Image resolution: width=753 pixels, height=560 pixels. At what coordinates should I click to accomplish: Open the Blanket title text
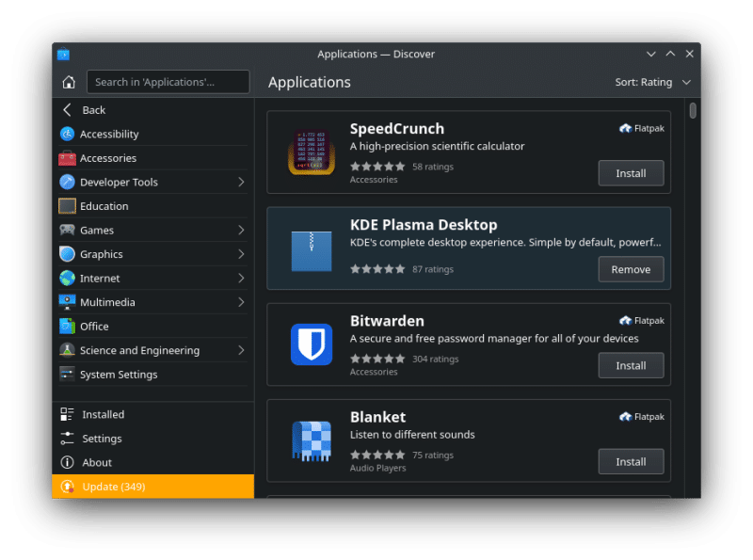[x=378, y=417]
